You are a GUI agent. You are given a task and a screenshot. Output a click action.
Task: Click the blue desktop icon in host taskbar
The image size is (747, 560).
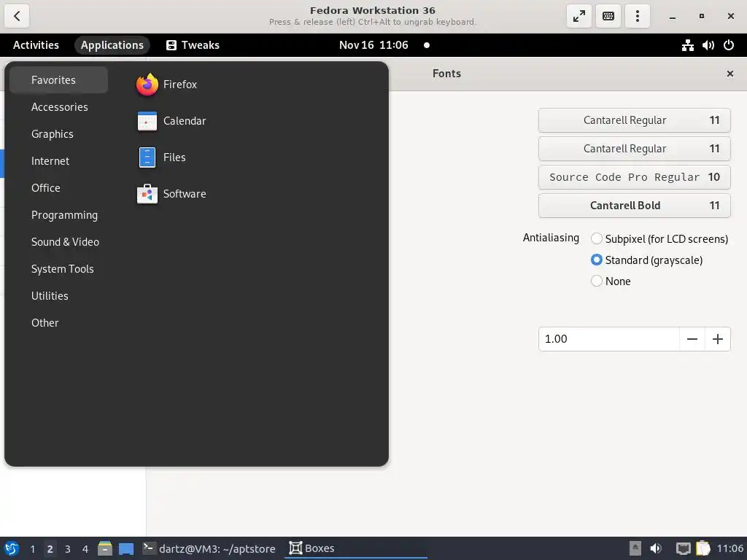pos(126,549)
